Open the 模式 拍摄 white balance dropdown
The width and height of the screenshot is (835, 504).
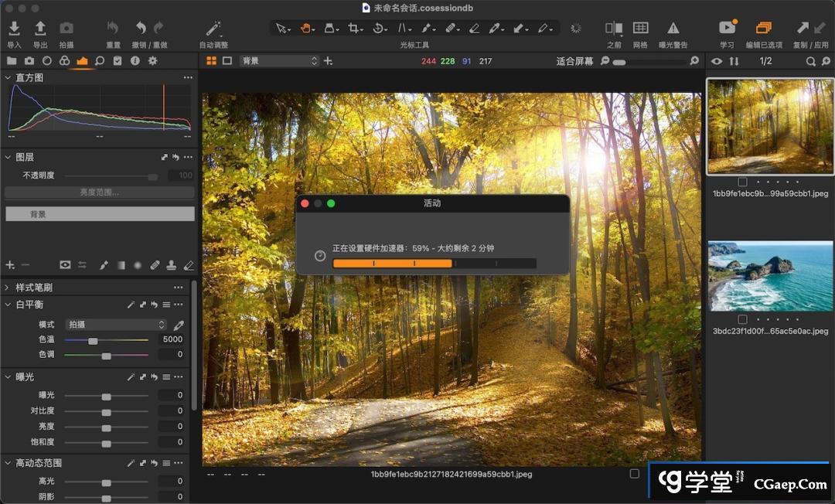pyautogui.click(x=116, y=325)
